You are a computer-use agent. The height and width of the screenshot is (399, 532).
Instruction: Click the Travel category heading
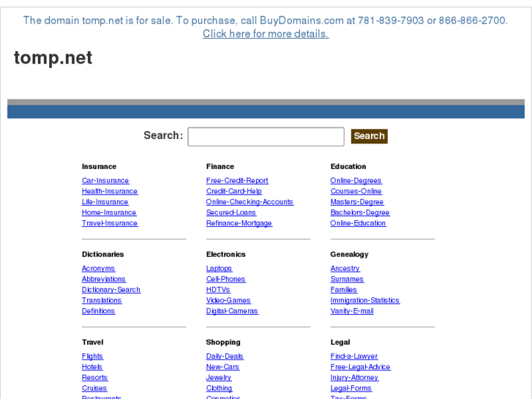[93, 343]
